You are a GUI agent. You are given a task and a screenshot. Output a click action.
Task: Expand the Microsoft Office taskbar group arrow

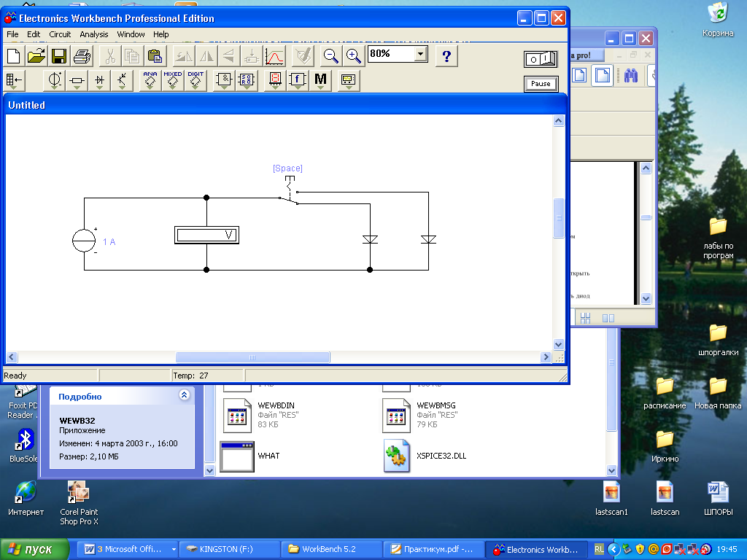(174, 549)
